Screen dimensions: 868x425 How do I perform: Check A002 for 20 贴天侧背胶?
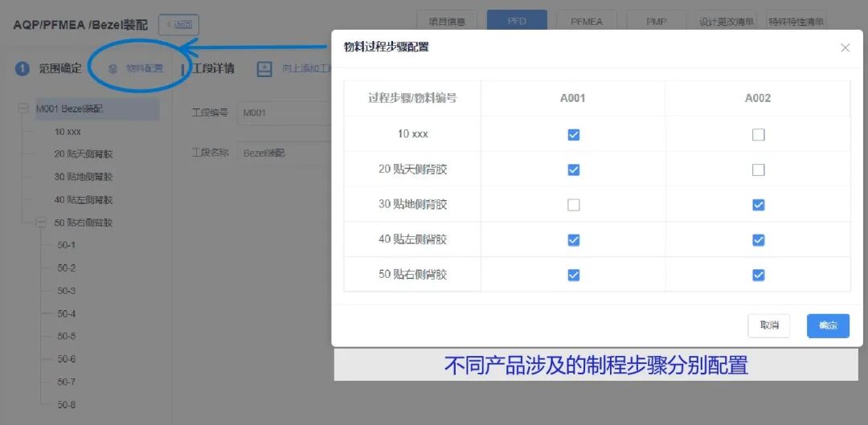(x=759, y=170)
